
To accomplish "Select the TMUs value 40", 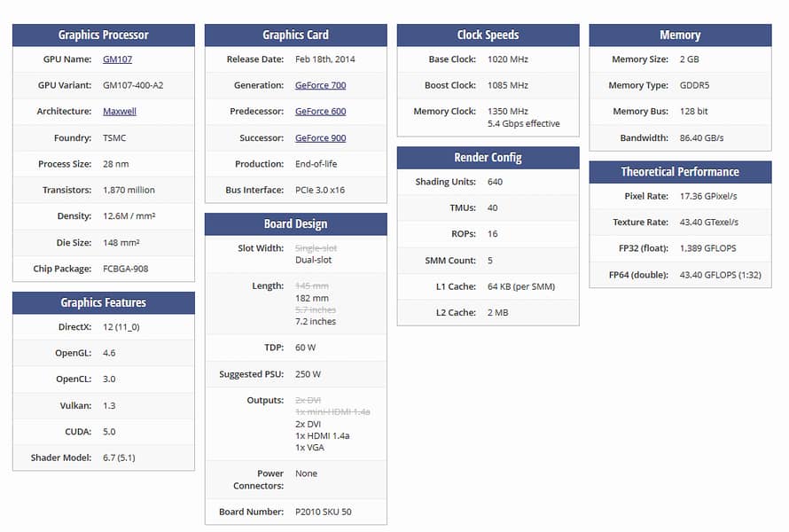I will point(492,207).
